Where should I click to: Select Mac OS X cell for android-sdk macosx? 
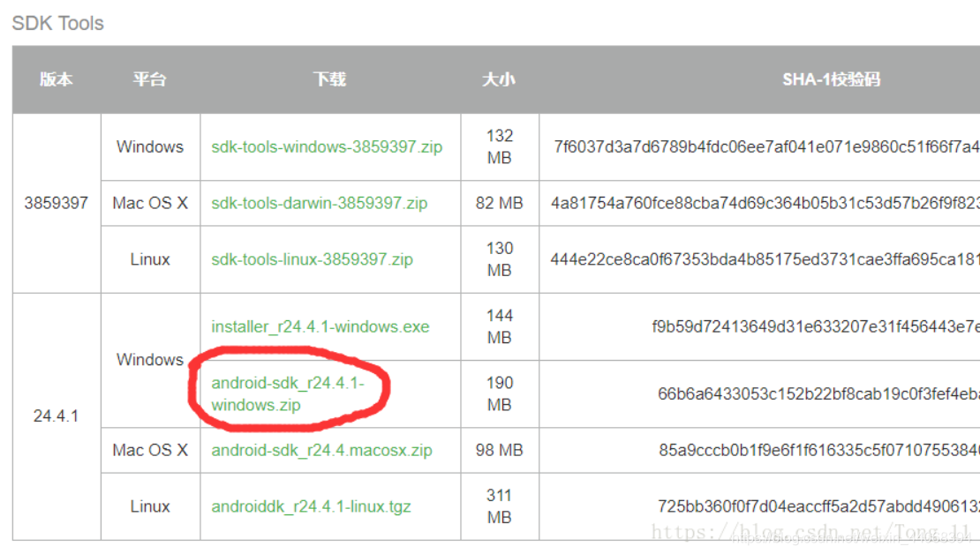tap(150, 450)
